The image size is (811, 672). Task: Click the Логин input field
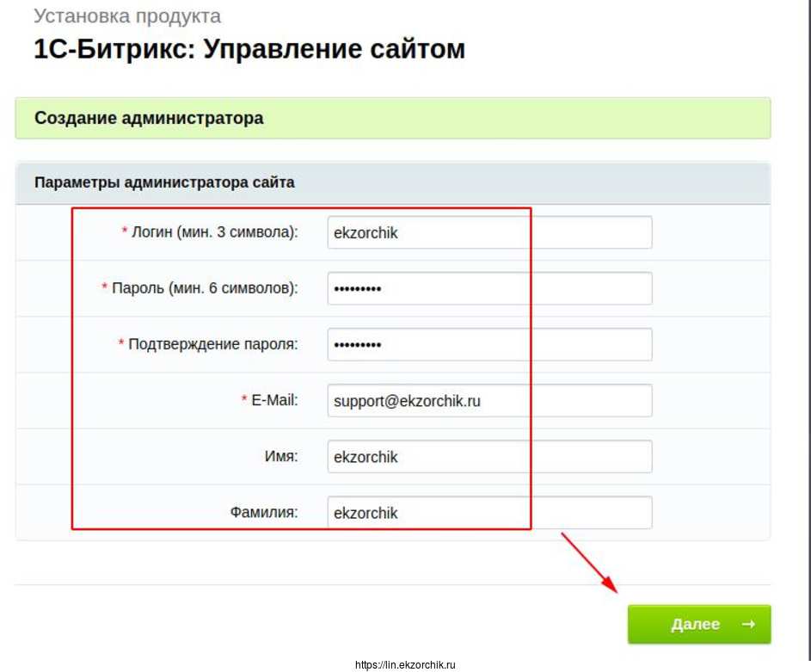click(x=488, y=232)
